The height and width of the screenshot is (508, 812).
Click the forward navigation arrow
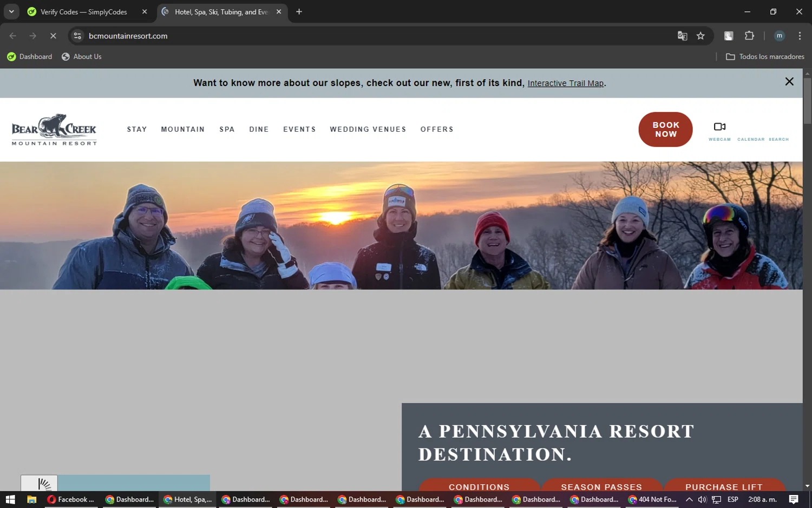[33, 36]
